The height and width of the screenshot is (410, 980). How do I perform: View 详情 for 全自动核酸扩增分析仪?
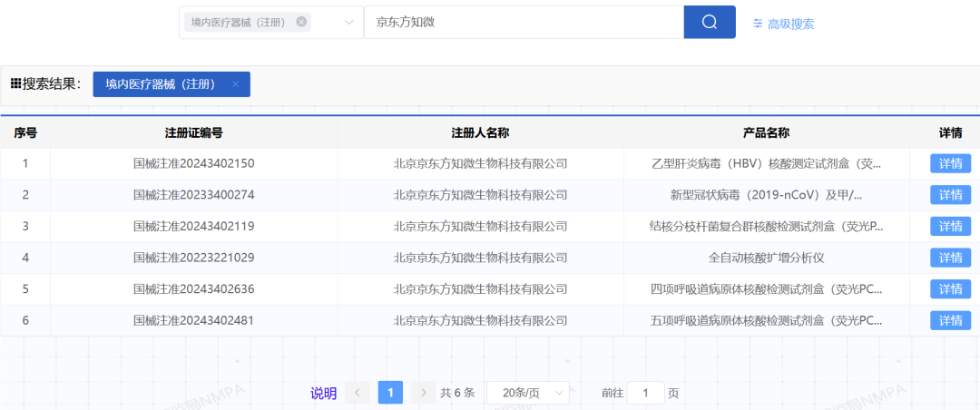tap(950, 258)
